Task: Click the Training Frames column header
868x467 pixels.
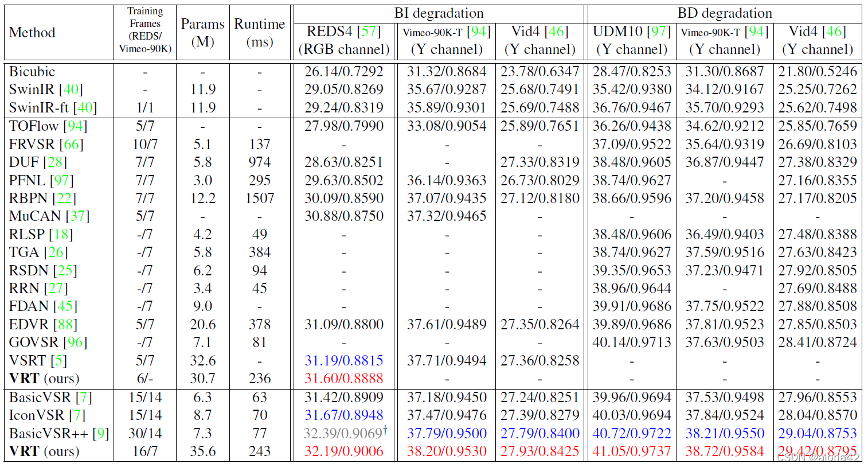Action: [x=145, y=30]
